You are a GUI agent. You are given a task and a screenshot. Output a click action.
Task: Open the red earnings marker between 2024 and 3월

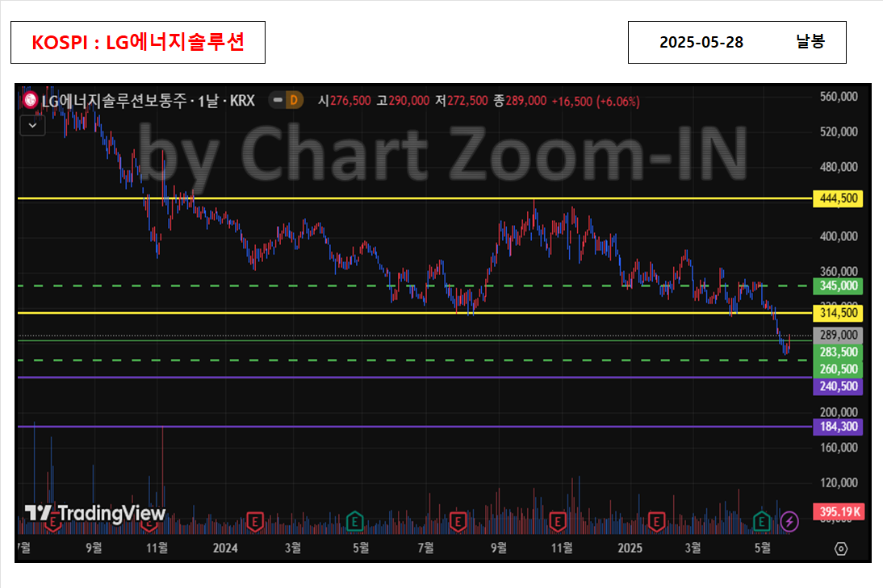(255, 522)
